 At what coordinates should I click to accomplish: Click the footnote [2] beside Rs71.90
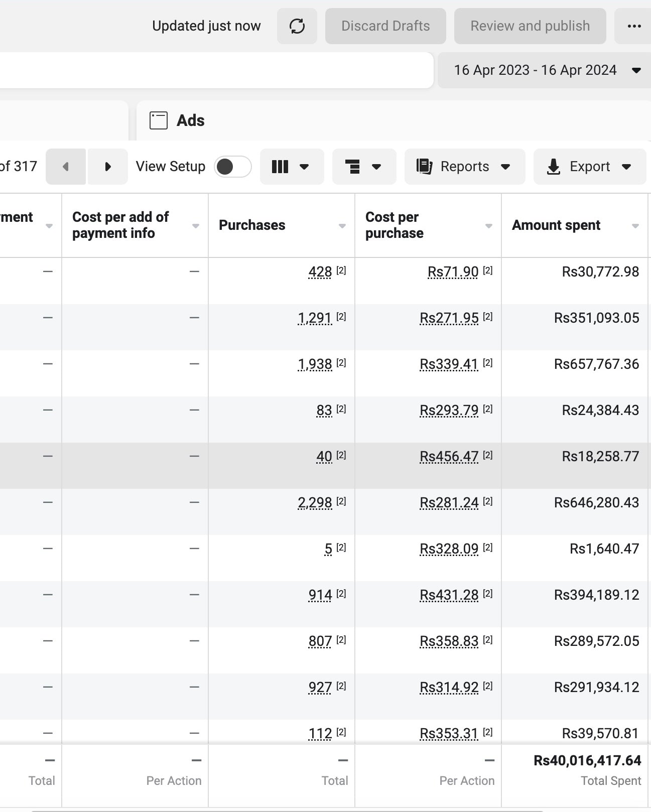click(488, 270)
